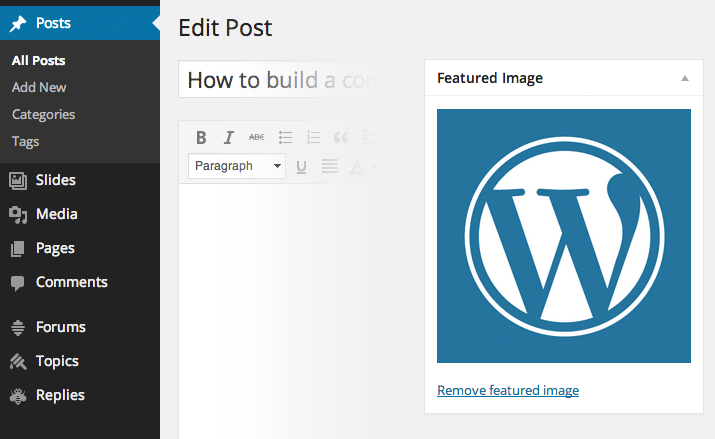Click the WordPress logo featured image
The height and width of the screenshot is (439, 715).
[564, 236]
